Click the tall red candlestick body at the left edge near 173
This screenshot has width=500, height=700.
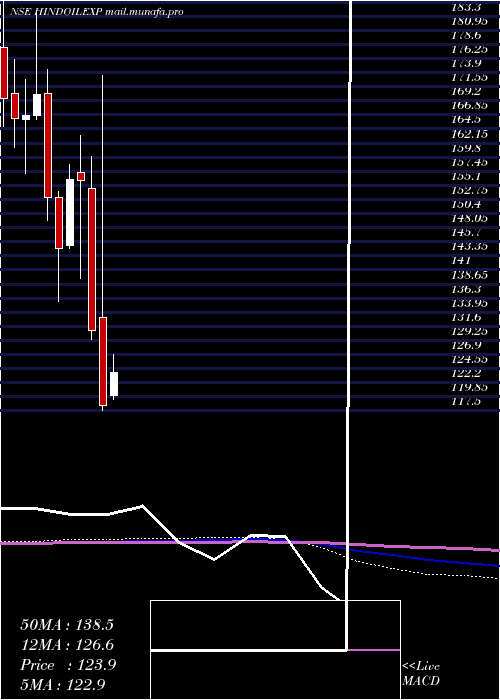[4, 73]
